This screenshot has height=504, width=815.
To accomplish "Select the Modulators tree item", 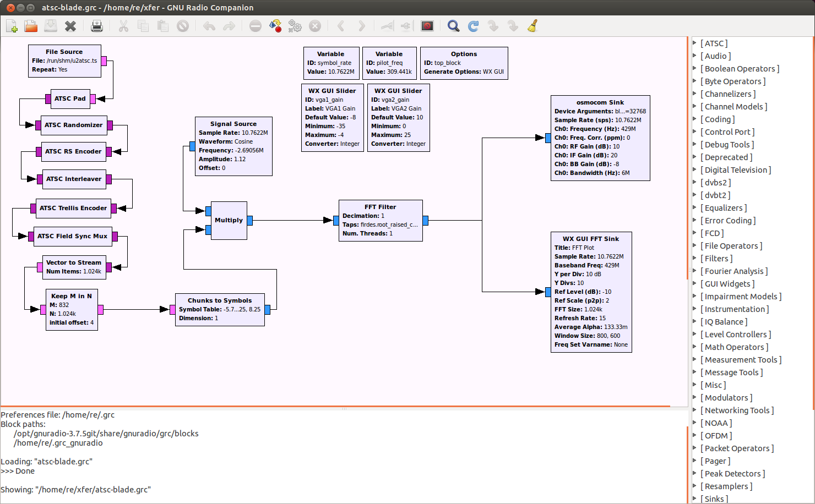I will 726,398.
